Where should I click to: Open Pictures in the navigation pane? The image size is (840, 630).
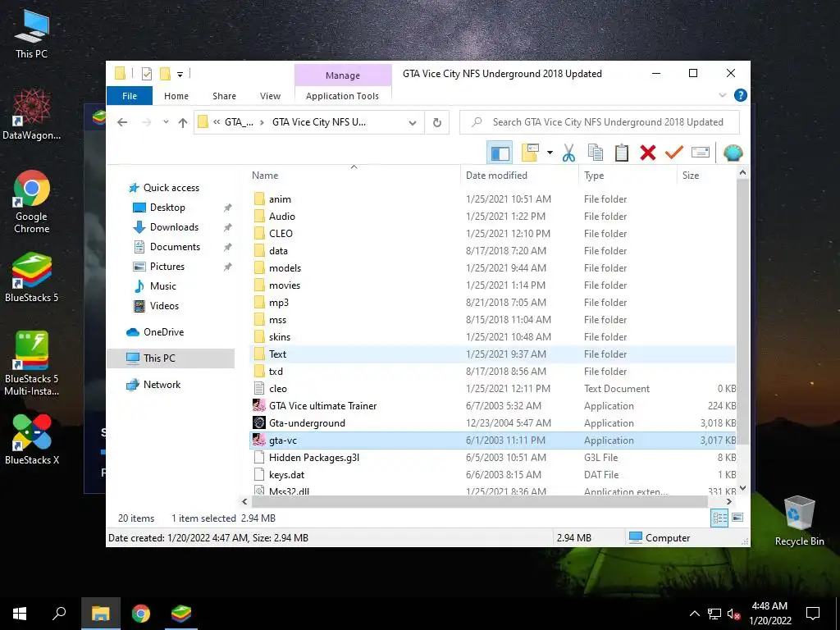[167, 267]
